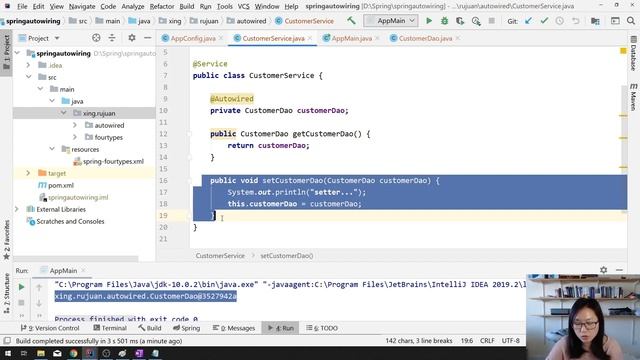
Task: Switch to AppMain.java tab
Action: pos(351,38)
